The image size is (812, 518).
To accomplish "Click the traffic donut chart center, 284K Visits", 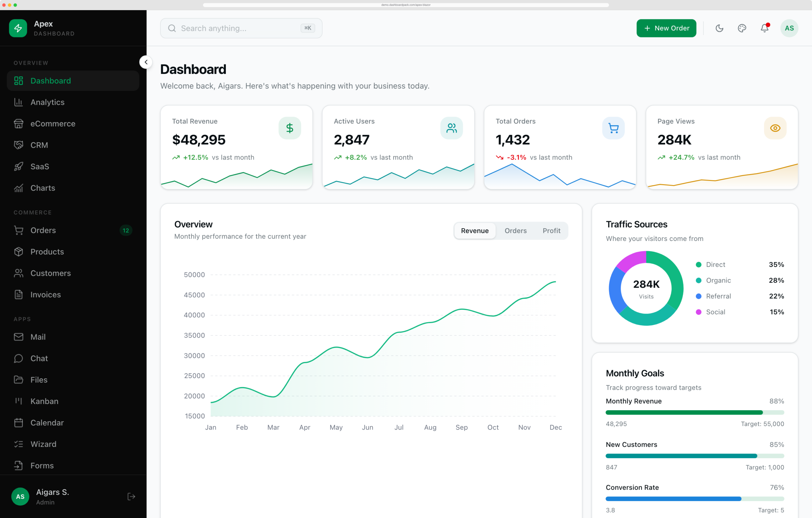I will click(x=646, y=289).
